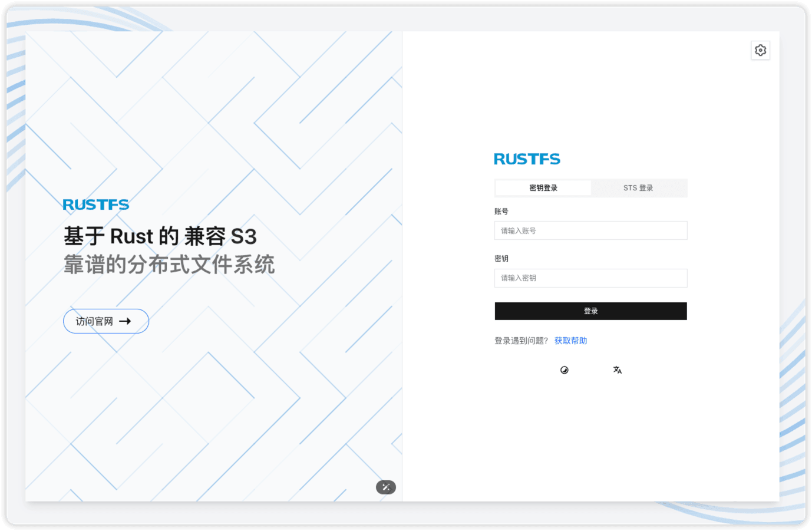Click the 登录遇到问题 text

(520, 340)
